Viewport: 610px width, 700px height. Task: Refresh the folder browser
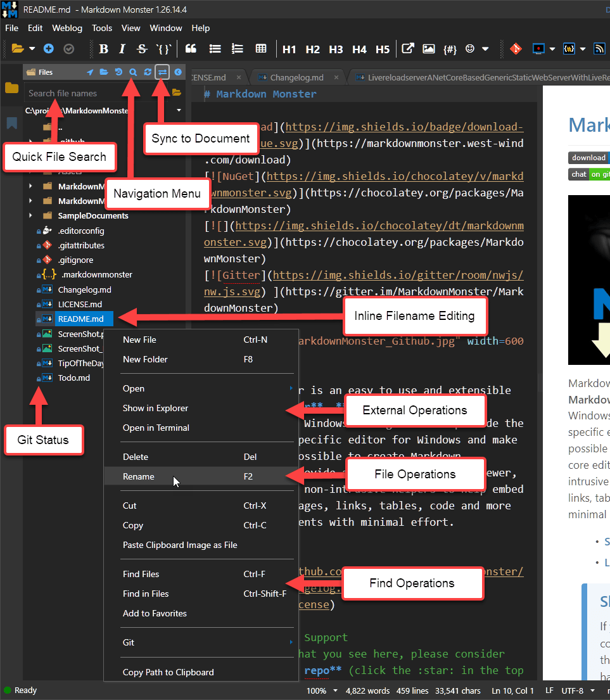(148, 72)
